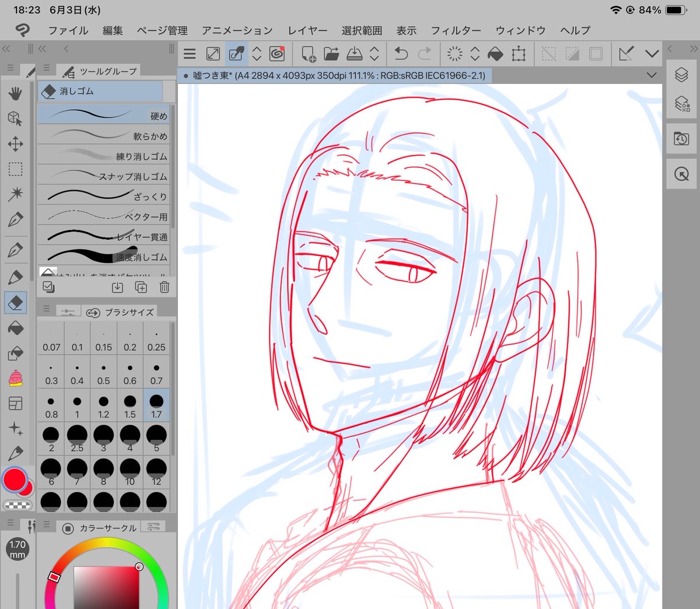The height and width of the screenshot is (609, 700).
Task: Click the Save icon in command bar
Action: [354, 54]
